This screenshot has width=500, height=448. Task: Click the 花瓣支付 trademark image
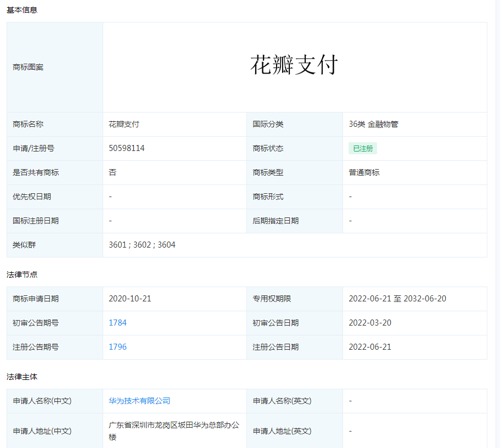click(294, 65)
